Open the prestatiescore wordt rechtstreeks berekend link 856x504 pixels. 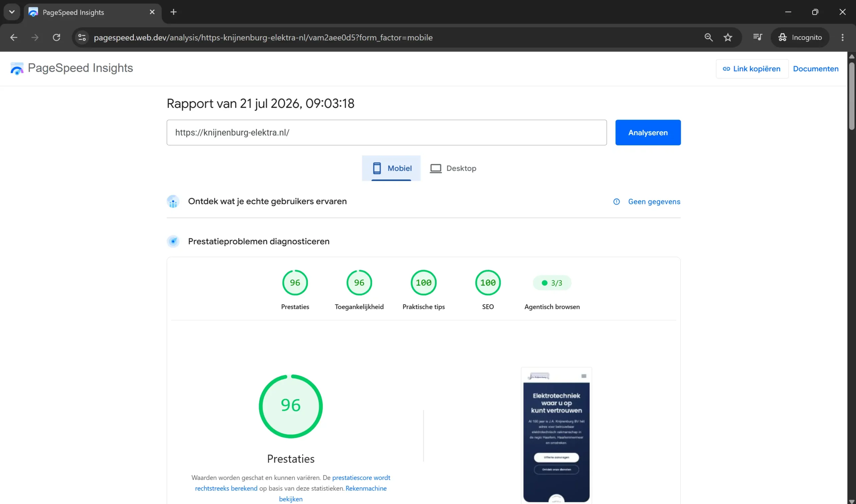293,483
